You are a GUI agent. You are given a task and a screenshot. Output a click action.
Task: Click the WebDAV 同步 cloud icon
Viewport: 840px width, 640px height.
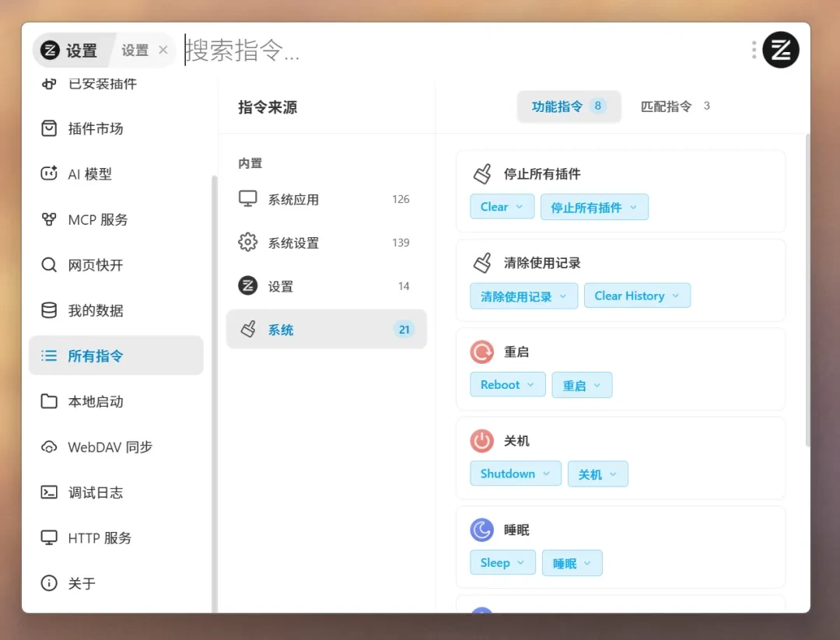[x=49, y=446]
